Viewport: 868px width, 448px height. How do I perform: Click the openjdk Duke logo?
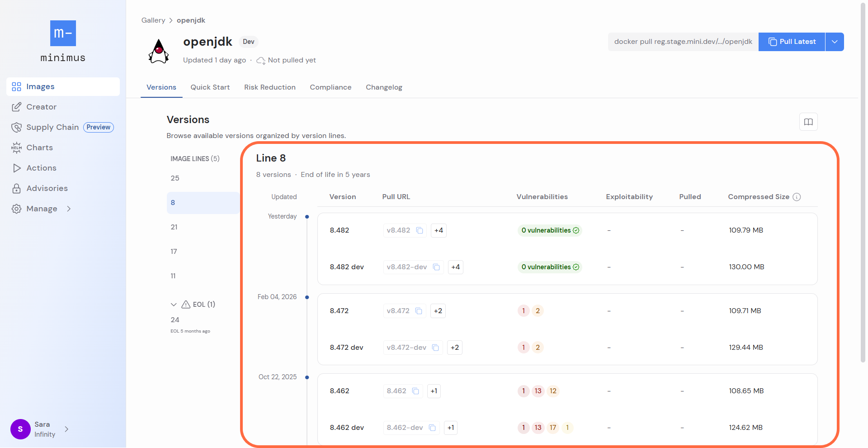(159, 51)
